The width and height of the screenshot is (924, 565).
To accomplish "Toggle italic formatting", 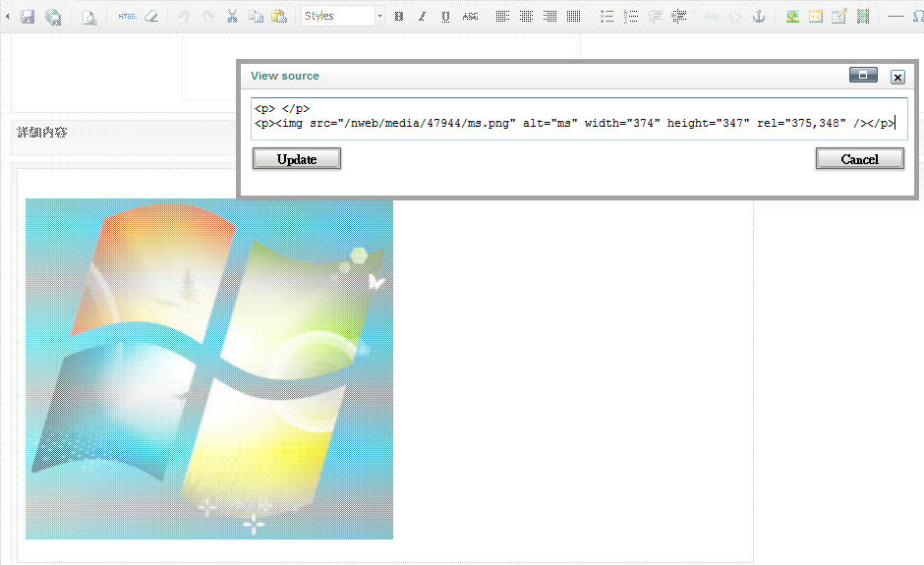I will (422, 17).
